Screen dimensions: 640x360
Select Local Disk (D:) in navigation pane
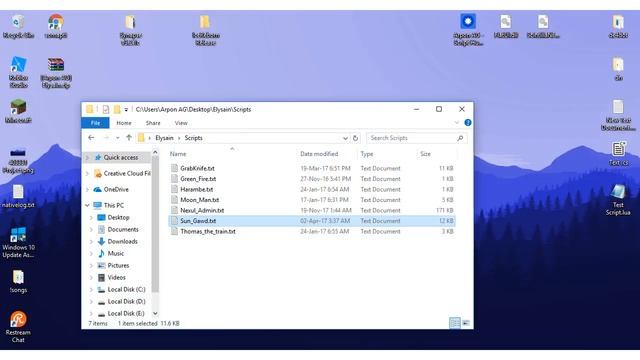[126, 301]
